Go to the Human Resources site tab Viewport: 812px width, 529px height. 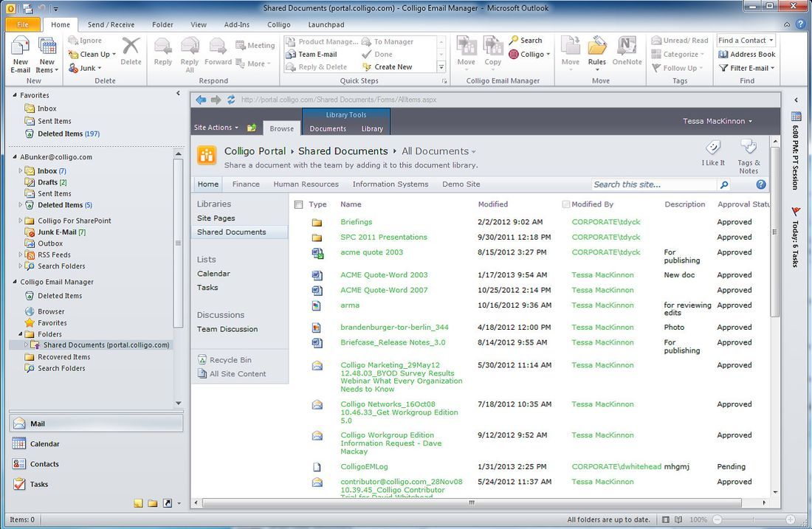[306, 184]
